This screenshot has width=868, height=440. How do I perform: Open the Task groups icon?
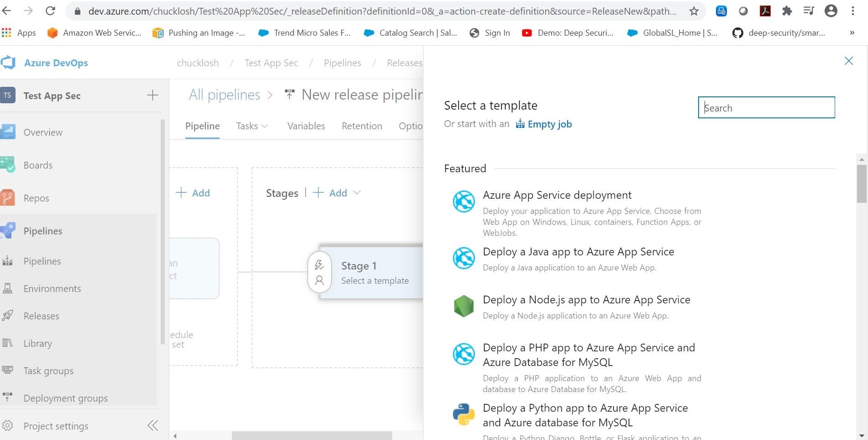point(7,371)
